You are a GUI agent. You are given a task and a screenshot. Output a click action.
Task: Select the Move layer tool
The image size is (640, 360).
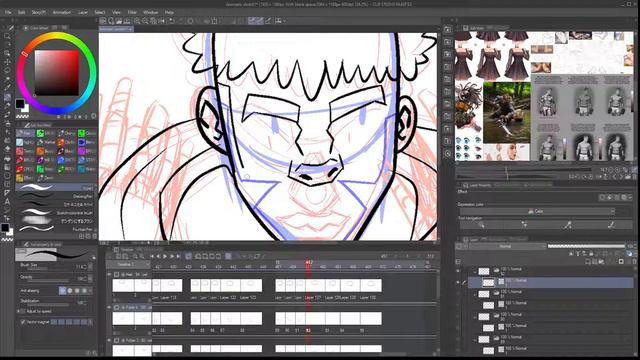pos(7,62)
